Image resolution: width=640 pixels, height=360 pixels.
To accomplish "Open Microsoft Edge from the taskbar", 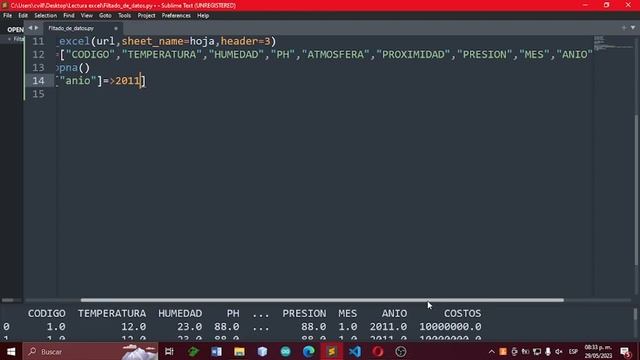I will click(309, 351).
